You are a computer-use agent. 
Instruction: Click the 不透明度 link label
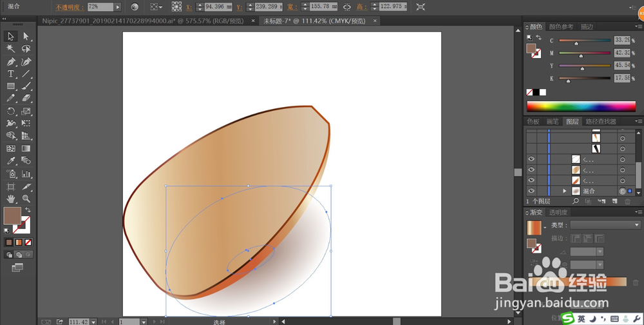click(x=70, y=7)
